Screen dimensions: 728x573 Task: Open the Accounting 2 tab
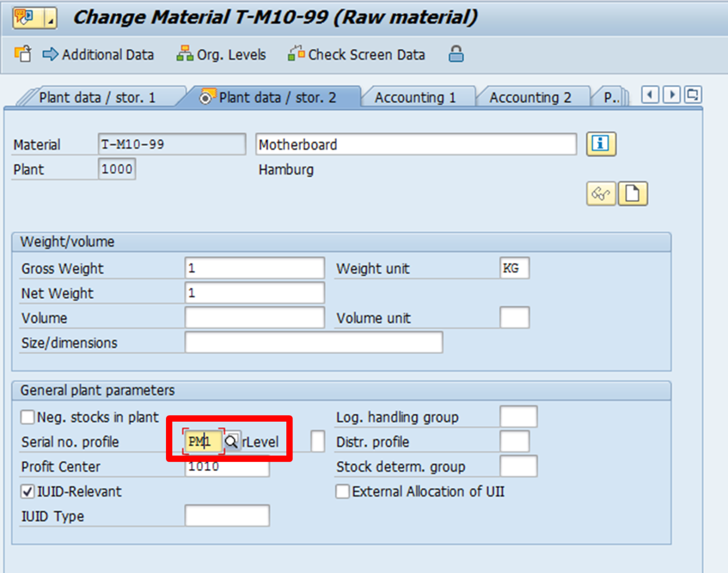pyautogui.click(x=530, y=98)
